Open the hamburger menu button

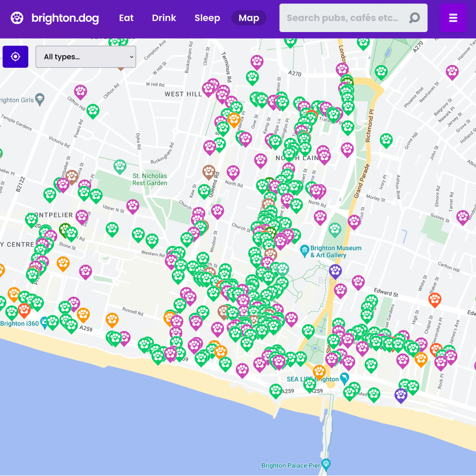(x=453, y=18)
